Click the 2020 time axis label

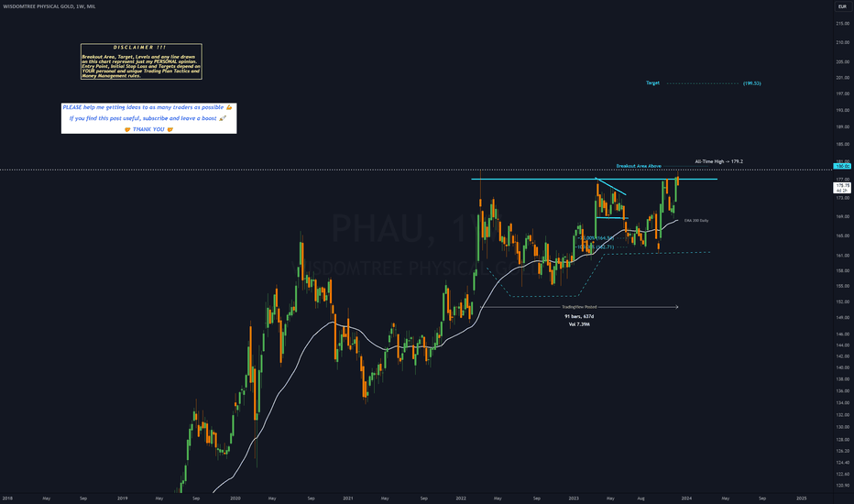(x=235, y=498)
